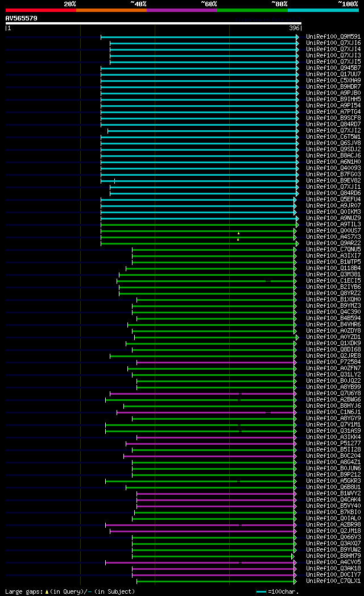364x596 pixels.
Task: Click the red segment of identity legend
Action: click(x=40, y=10)
